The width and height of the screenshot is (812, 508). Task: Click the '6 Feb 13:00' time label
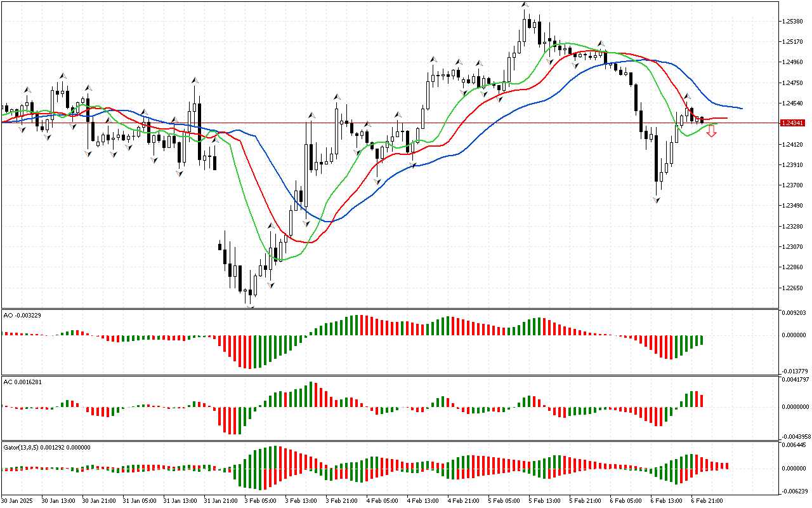pyautogui.click(x=667, y=501)
